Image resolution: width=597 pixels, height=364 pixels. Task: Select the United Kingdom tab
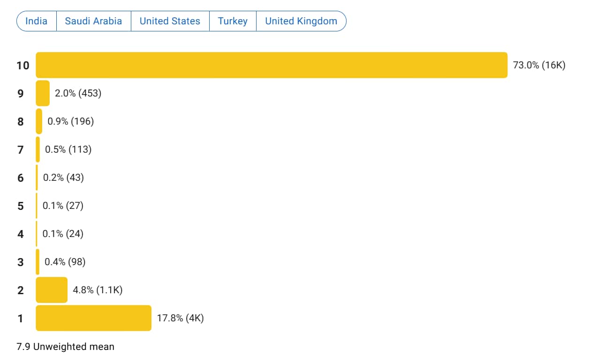(301, 21)
